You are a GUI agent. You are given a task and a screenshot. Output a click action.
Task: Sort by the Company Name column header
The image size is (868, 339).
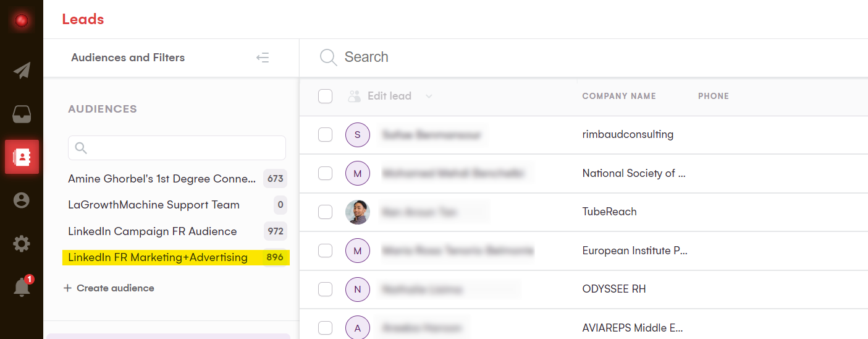point(619,96)
